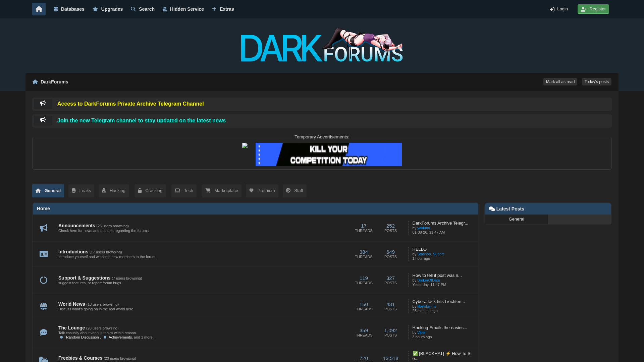Open the new Telegram channel announcement

(x=142, y=121)
